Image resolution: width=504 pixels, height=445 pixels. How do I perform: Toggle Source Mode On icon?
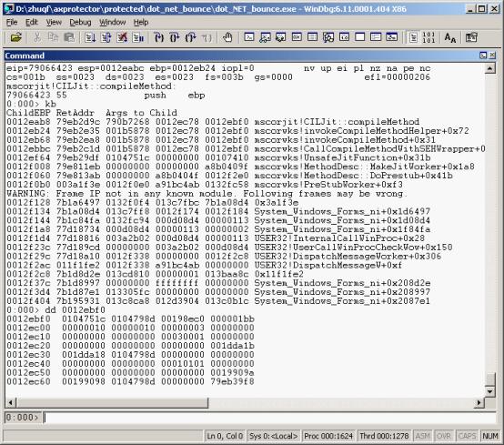pyautogui.click(x=413, y=37)
